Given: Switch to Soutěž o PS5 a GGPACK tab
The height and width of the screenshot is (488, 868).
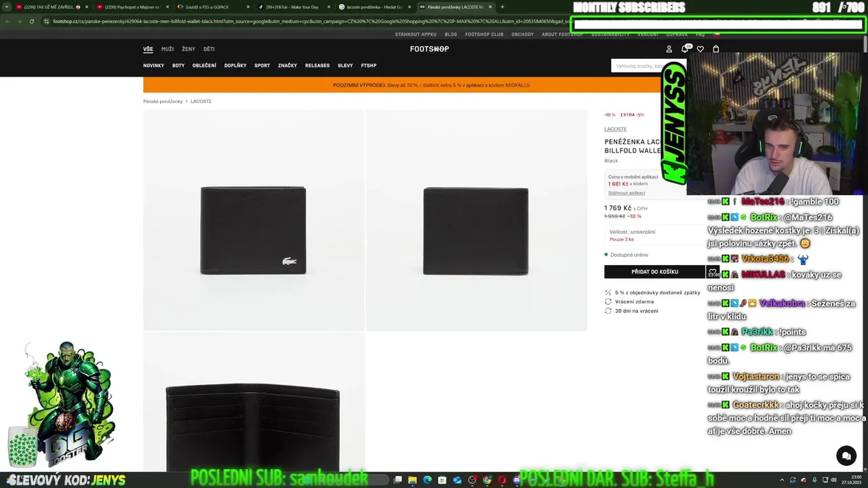Looking at the screenshot, I should [212, 7].
